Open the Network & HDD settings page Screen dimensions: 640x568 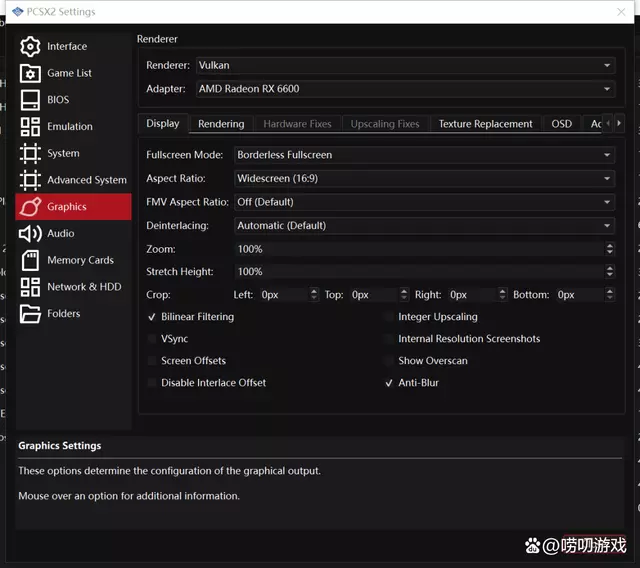click(x=73, y=287)
